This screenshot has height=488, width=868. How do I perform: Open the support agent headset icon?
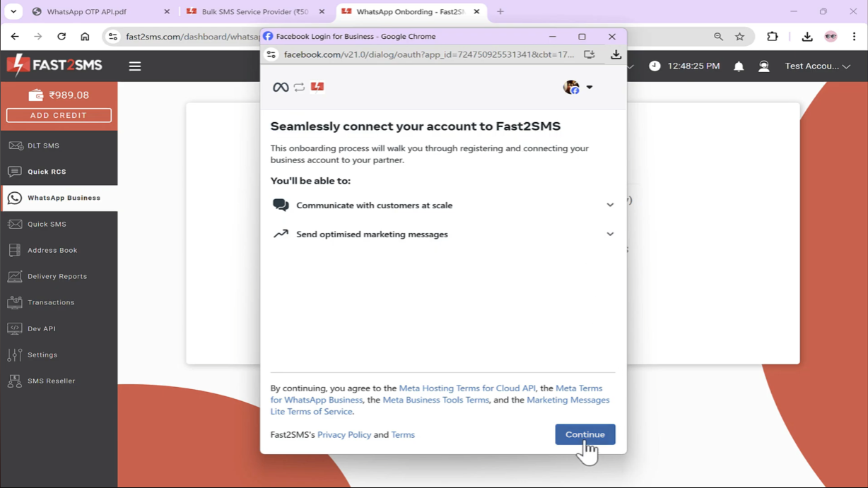pyautogui.click(x=764, y=66)
